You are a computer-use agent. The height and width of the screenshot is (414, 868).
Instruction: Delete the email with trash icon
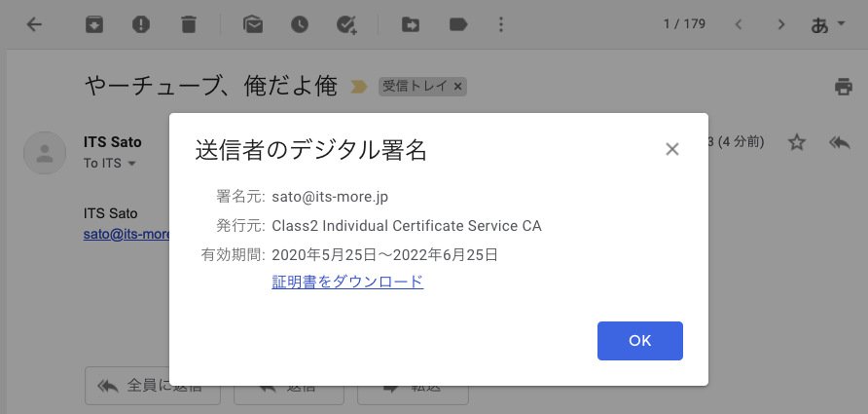click(x=189, y=24)
